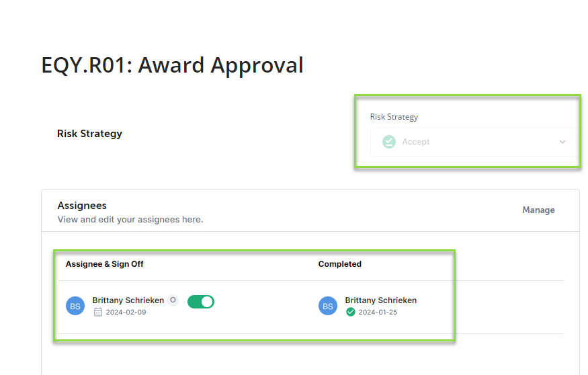Click the Assignee & Sign Off column header

click(x=105, y=264)
